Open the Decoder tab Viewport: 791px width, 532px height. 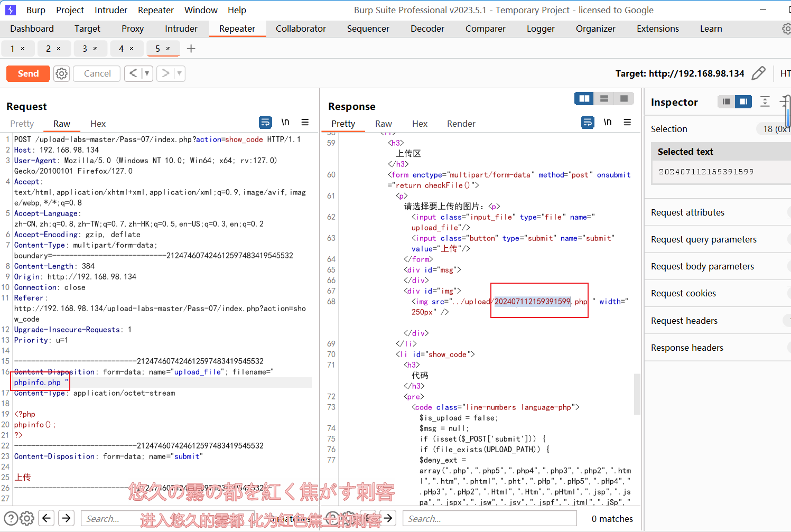click(427, 29)
